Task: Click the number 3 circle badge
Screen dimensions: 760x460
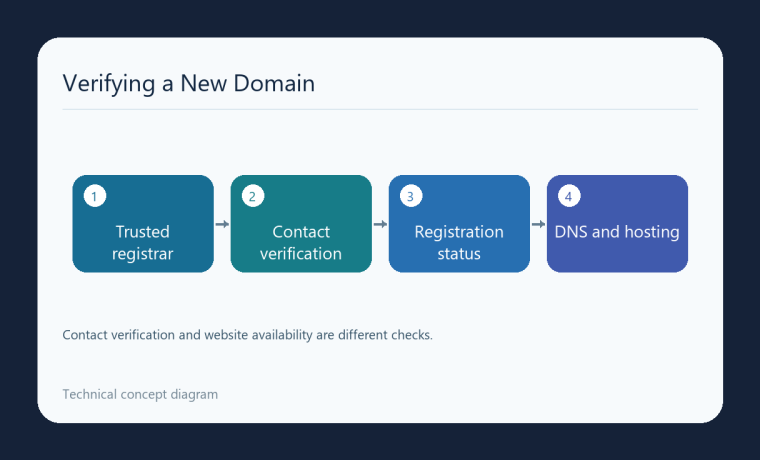Action: pyautogui.click(x=411, y=196)
